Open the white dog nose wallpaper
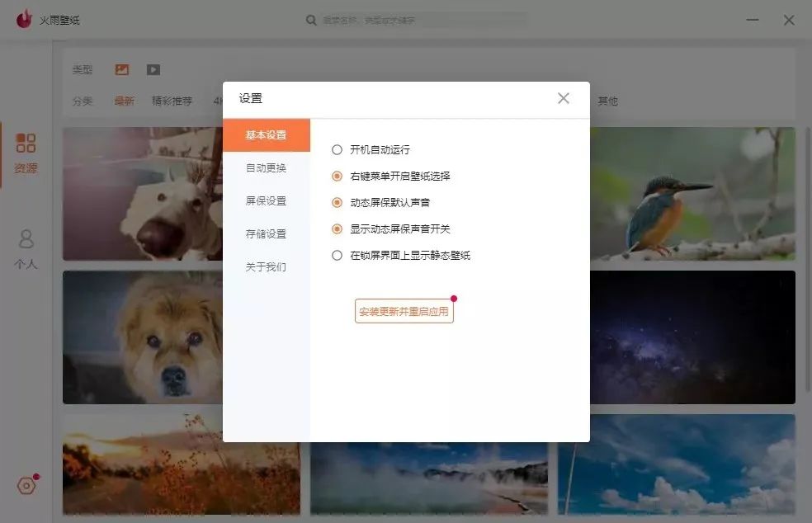This screenshot has width=812, height=523. pos(143,194)
